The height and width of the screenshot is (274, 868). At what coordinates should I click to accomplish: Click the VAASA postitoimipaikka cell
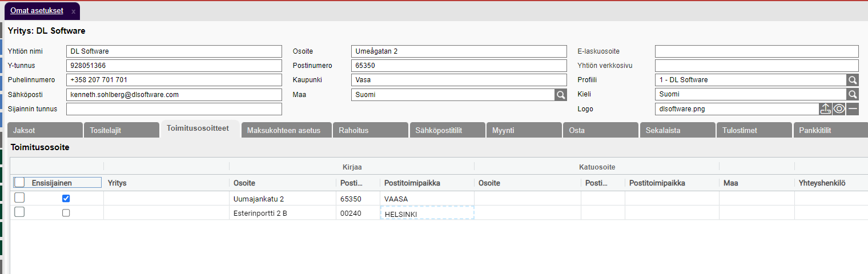click(427, 199)
